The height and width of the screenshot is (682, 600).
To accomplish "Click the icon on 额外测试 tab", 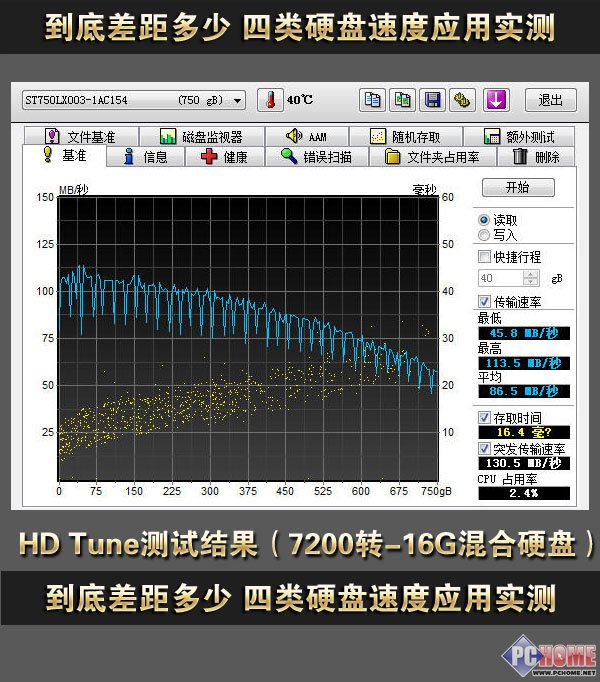I will coord(492,137).
